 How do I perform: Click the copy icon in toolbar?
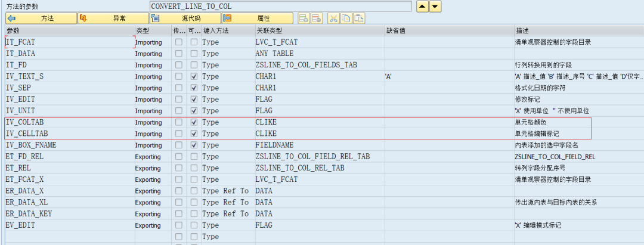coord(346,18)
